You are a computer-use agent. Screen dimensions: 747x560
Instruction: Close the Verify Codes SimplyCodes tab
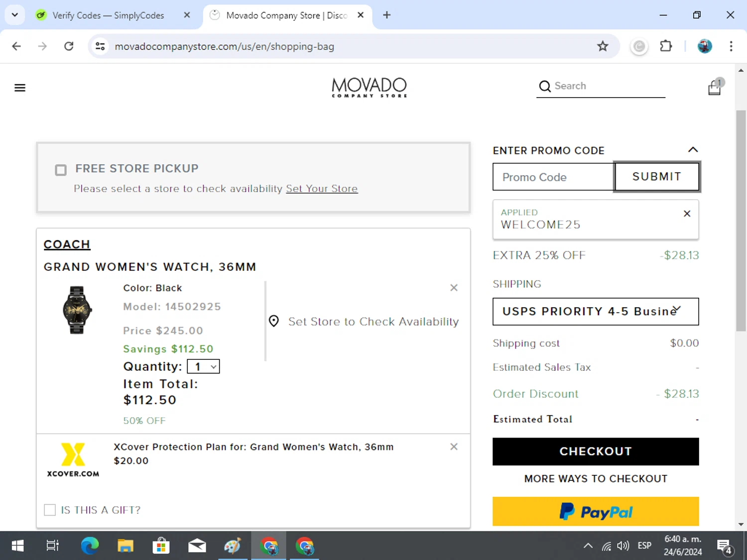[x=187, y=15]
